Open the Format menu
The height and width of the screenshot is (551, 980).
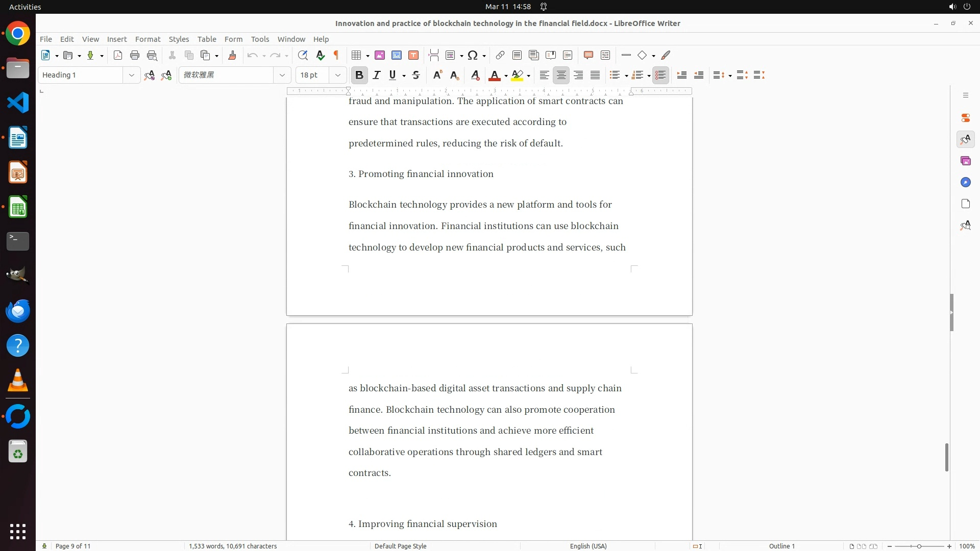tap(148, 39)
